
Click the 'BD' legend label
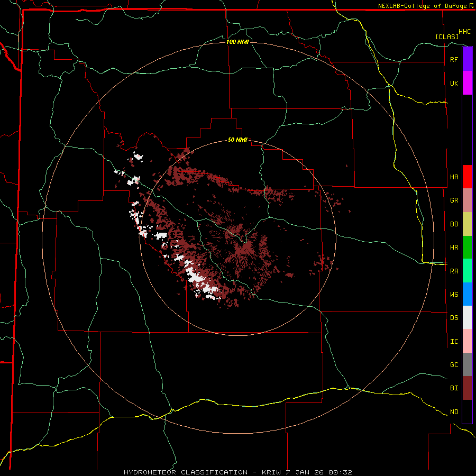(454, 224)
